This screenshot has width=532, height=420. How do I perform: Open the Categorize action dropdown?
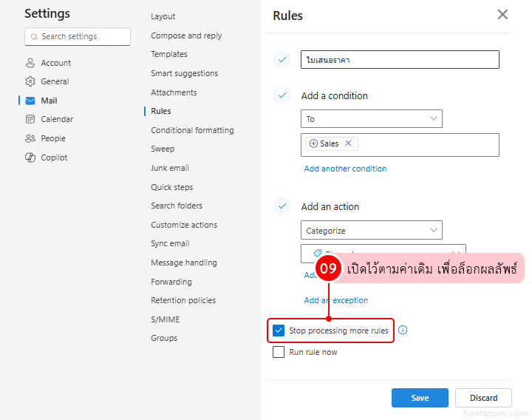pyautogui.click(x=372, y=230)
